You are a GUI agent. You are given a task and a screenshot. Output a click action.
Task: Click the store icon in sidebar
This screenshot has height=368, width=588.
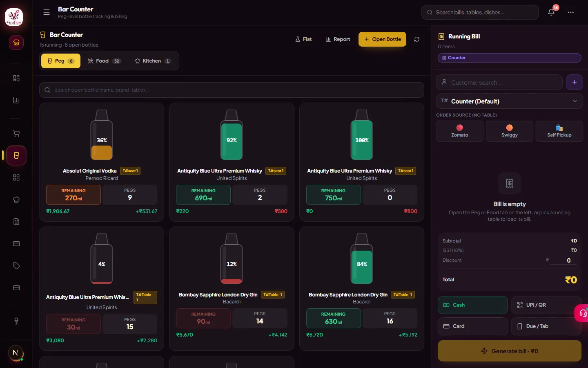pos(16,43)
